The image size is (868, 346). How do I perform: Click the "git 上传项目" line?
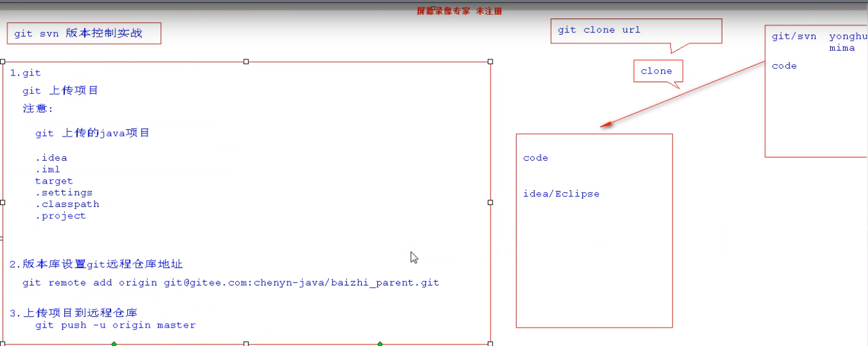tap(61, 91)
